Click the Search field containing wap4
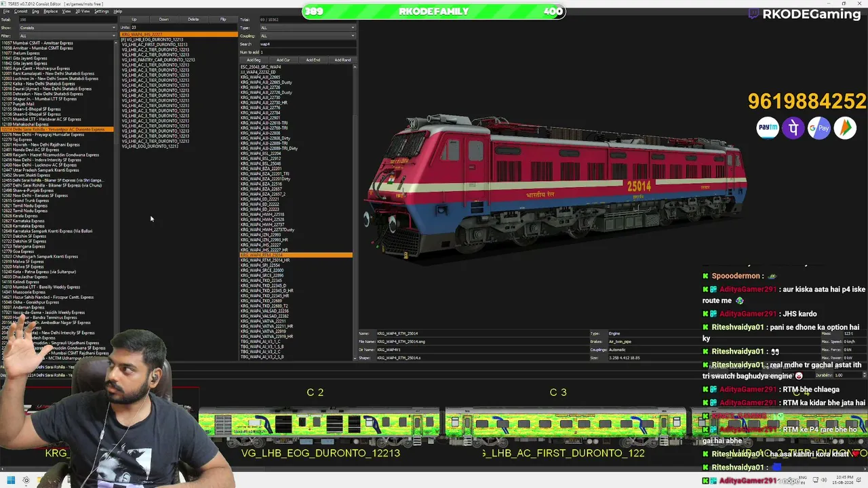Viewport: 868px width, 488px height. pyautogui.click(x=308, y=44)
